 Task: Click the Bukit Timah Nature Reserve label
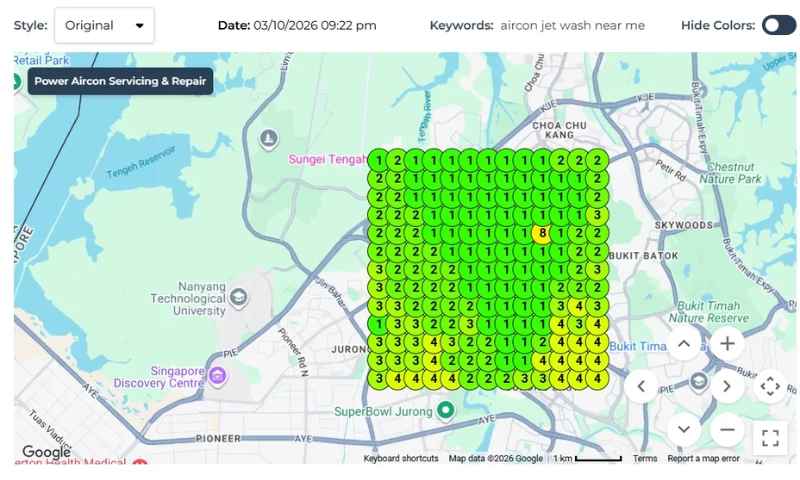pyautogui.click(x=709, y=312)
